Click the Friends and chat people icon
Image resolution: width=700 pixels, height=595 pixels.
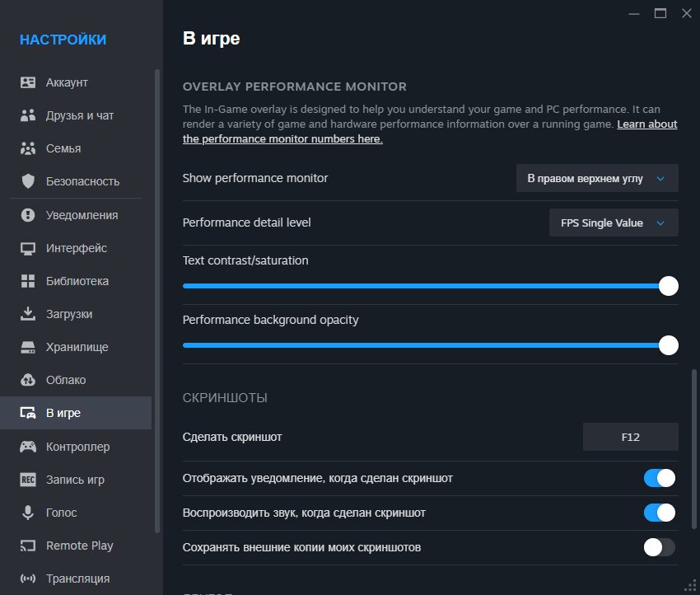pos(28,115)
